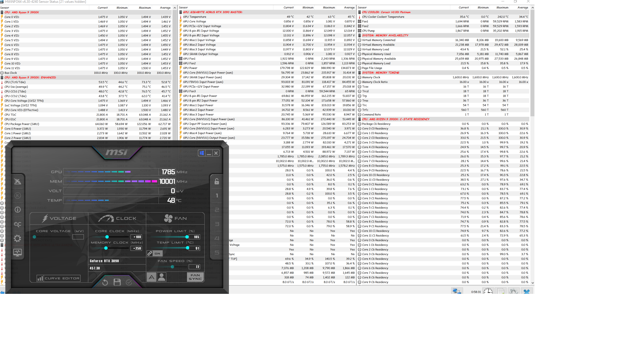Click scroll-up arrow of left sensor panel
The width and height of the screenshot is (644, 362).
[175, 8]
